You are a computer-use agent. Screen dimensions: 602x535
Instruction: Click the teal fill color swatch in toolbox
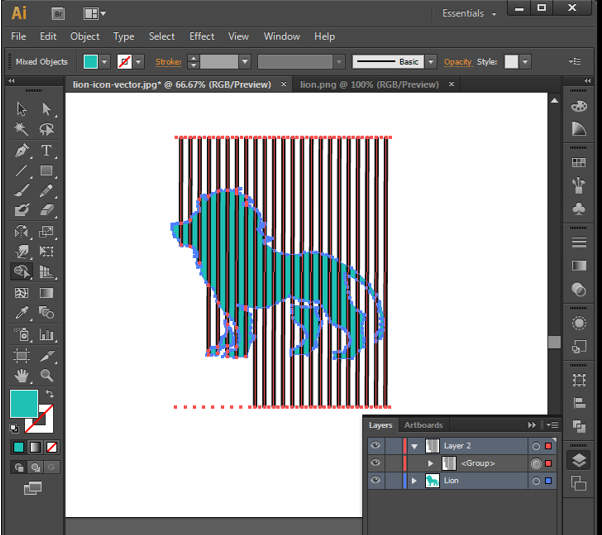[24, 404]
